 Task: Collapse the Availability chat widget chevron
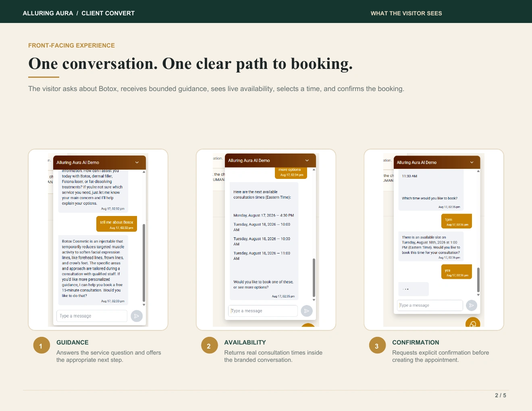coord(307,160)
